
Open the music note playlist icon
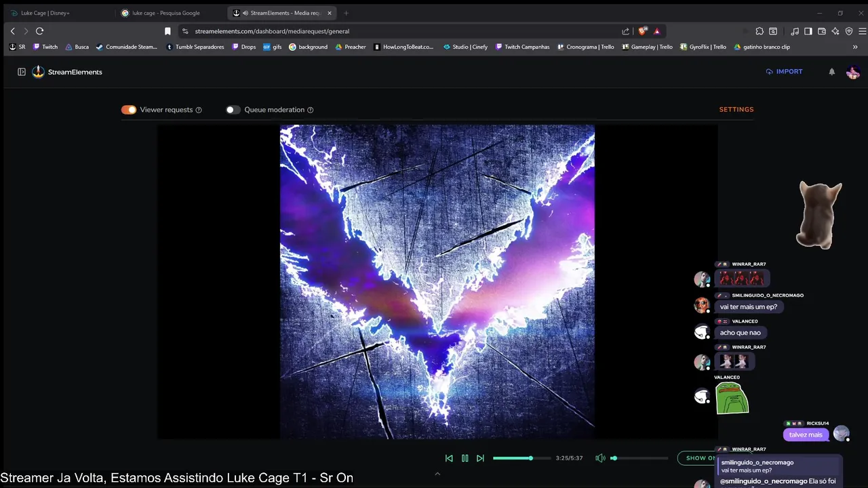tap(795, 31)
